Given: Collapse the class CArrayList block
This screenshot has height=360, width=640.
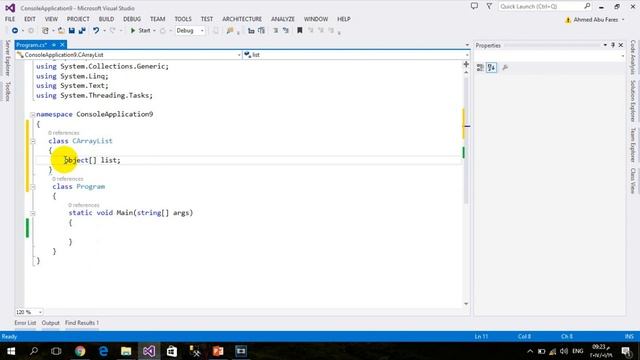Looking at the screenshot, I should point(33,141).
